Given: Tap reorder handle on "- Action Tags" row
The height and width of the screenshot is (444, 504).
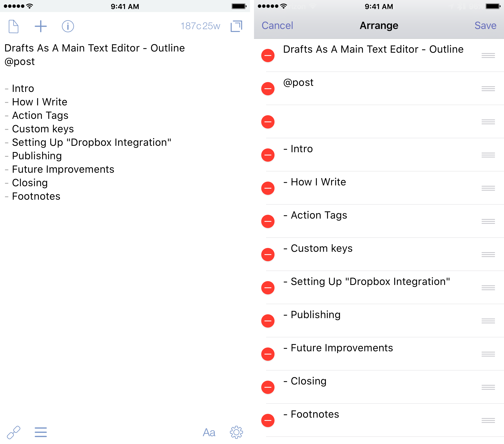Looking at the screenshot, I should pos(488,221).
